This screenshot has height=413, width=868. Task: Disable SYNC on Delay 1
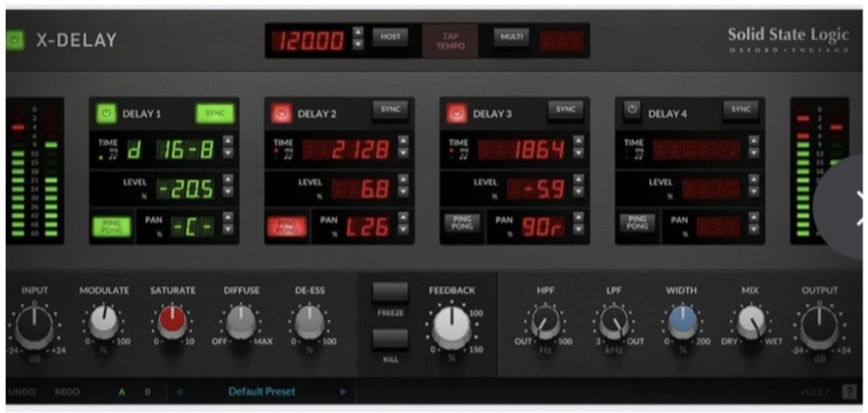coord(215,113)
